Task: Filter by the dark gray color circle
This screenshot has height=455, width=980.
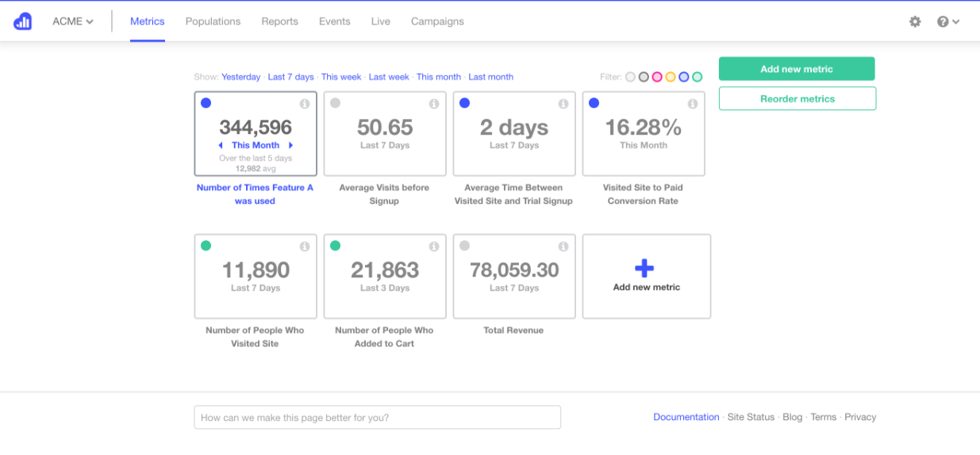Action: 644,77
